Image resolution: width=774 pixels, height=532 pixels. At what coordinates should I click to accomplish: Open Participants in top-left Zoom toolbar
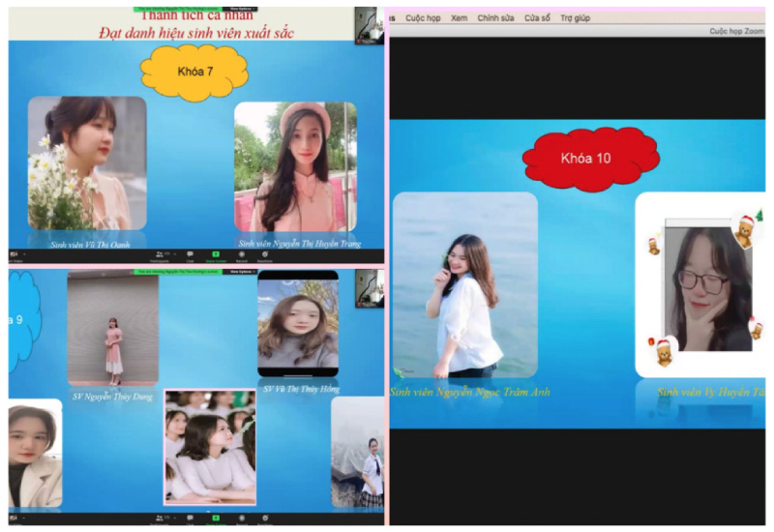pyautogui.click(x=160, y=254)
